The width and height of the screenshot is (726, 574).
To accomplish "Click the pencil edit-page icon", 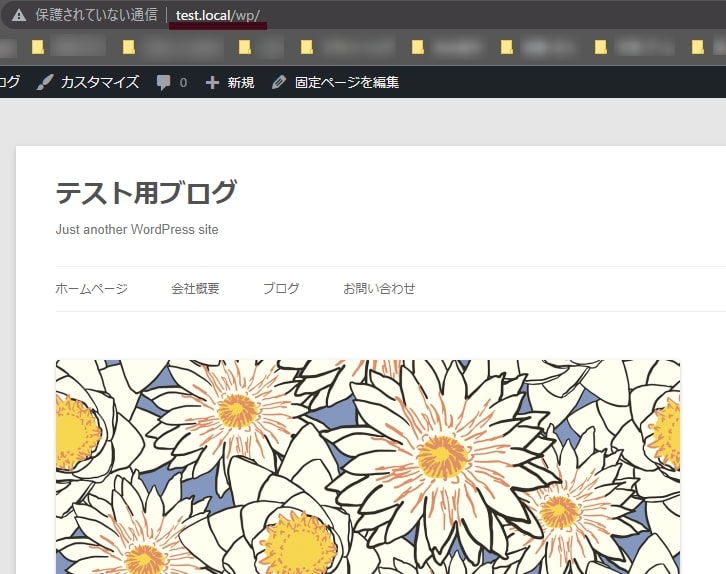I will (279, 82).
